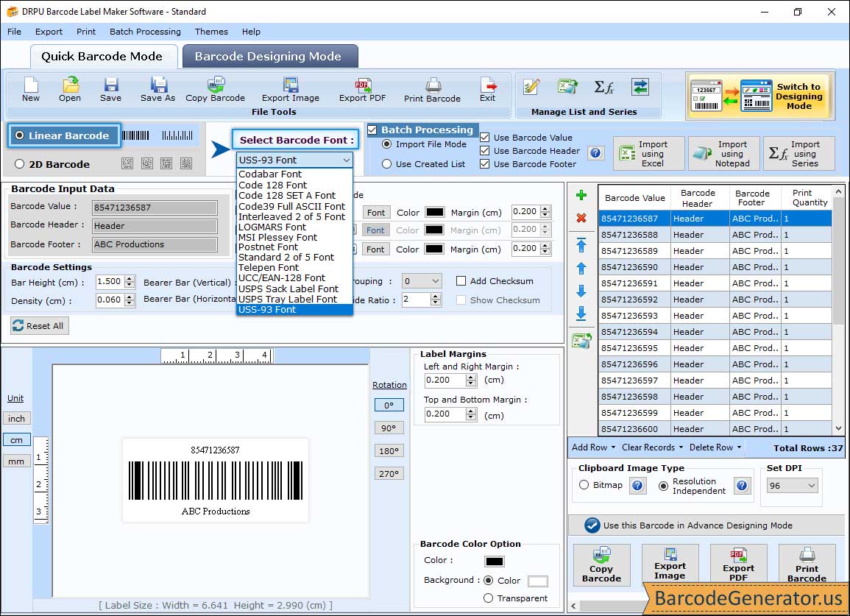Select table row 85471236590
Viewport: 850px width, 616px height.
coord(715,267)
